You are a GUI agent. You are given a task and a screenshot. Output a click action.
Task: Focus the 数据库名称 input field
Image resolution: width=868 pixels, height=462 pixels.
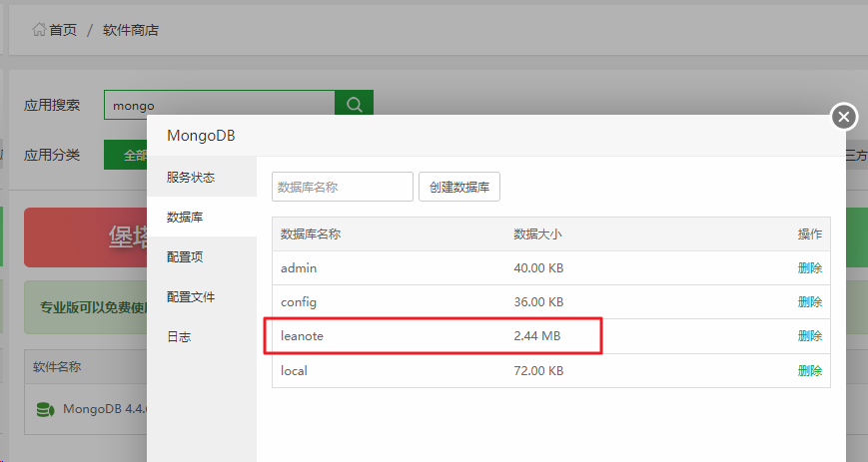click(343, 187)
